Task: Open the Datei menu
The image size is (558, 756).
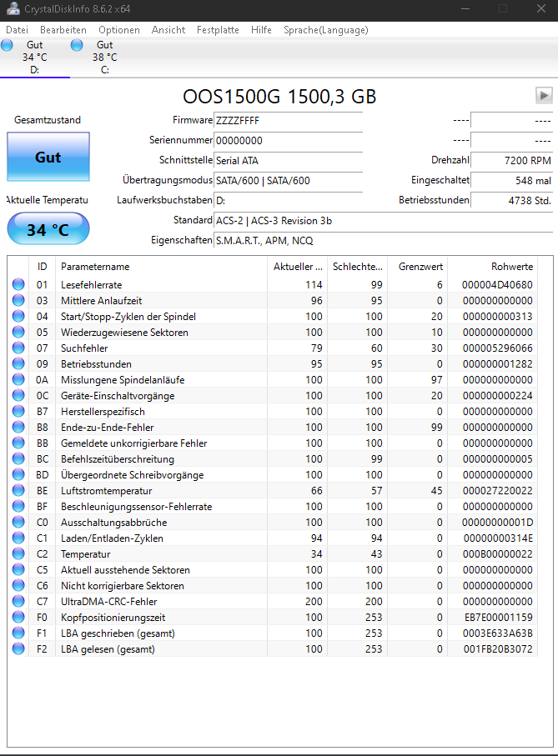Action: [x=17, y=30]
